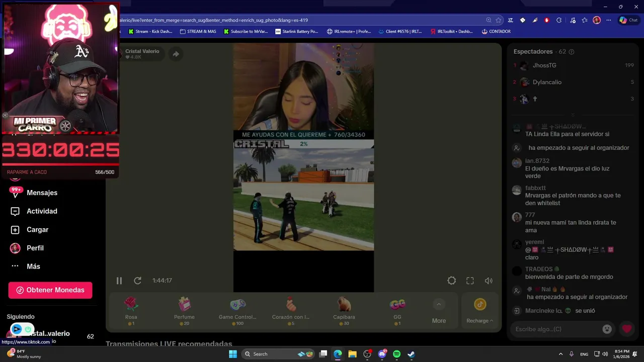Open CONTADOR bookmark

496,31
